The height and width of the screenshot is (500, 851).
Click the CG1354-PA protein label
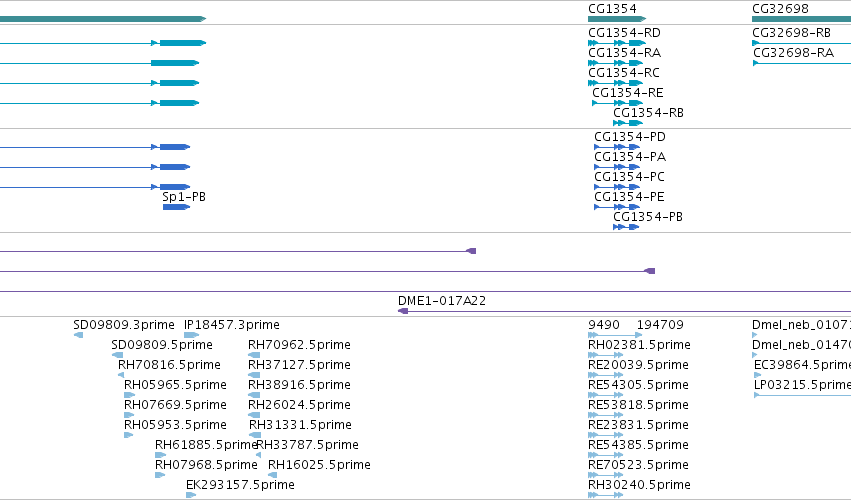coord(630,157)
